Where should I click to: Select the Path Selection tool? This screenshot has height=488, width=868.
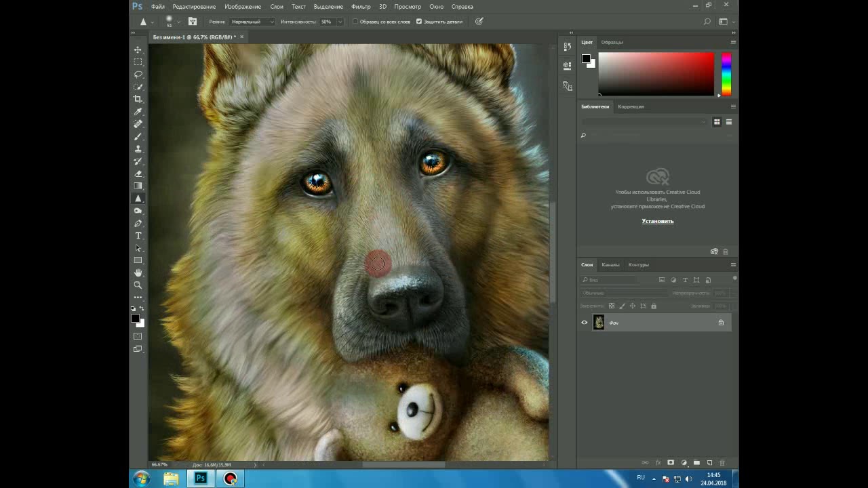pos(138,248)
